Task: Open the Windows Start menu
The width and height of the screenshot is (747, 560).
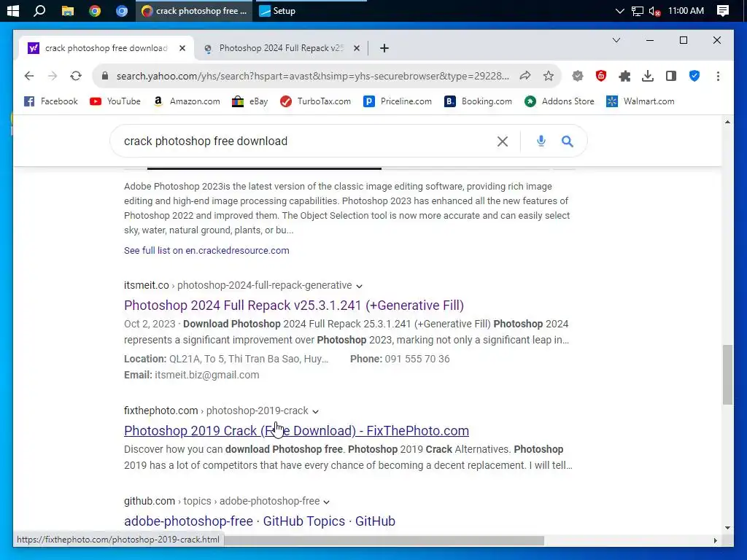Action: 13,10
